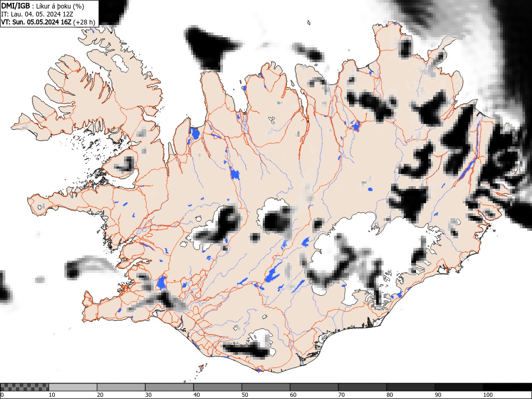Click the 'VT: Sun. 05.05.2024 16Z' valid time

(x=36, y=22)
